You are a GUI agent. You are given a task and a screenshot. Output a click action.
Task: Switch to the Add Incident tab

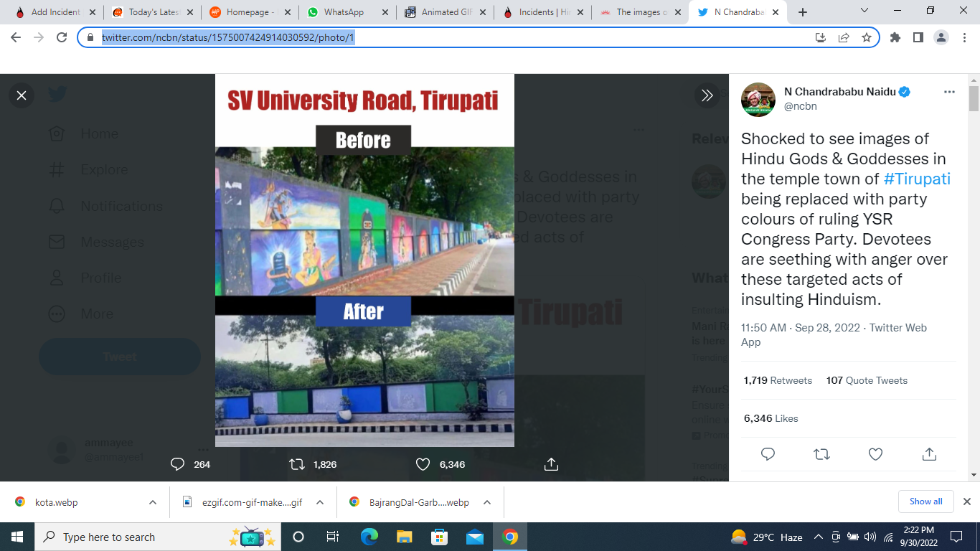(x=55, y=12)
